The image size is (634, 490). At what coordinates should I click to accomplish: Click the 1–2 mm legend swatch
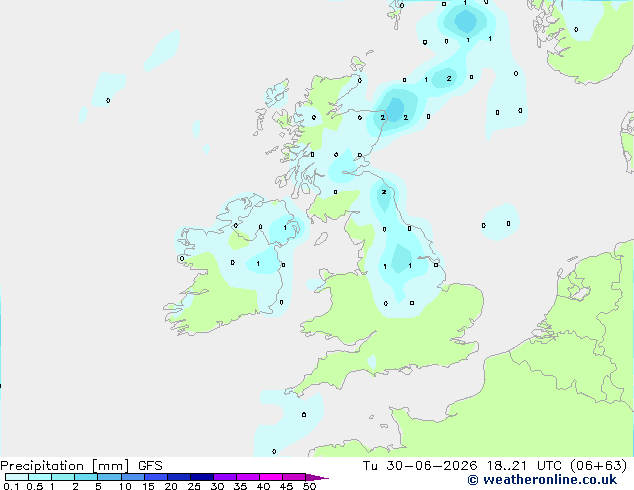point(63,477)
